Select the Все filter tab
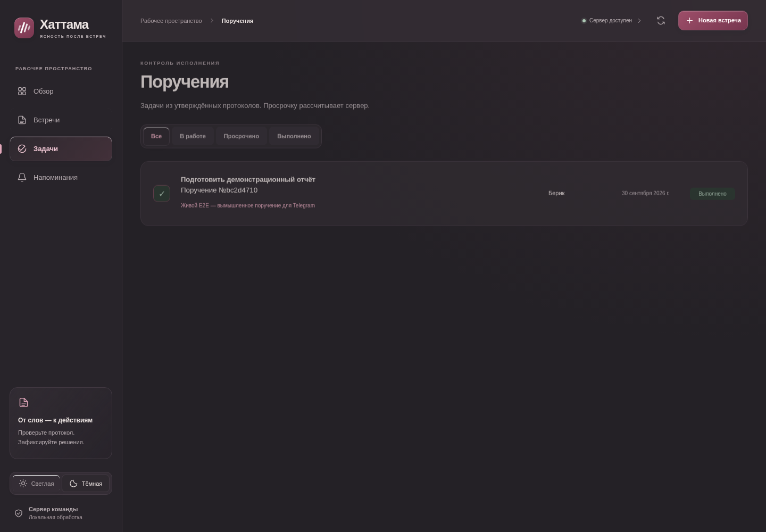This screenshot has width=766, height=532. [156, 136]
